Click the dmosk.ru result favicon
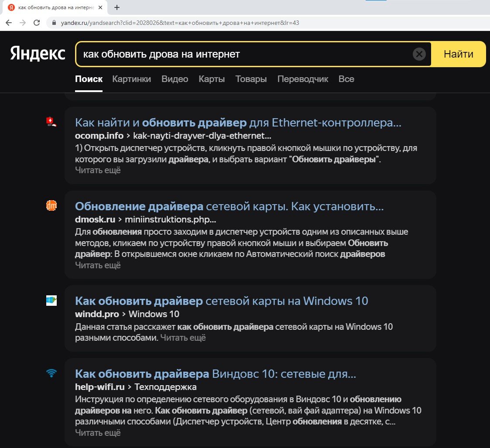Viewport: 490px width, 448px height. pyautogui.click(x=51, y=205)
